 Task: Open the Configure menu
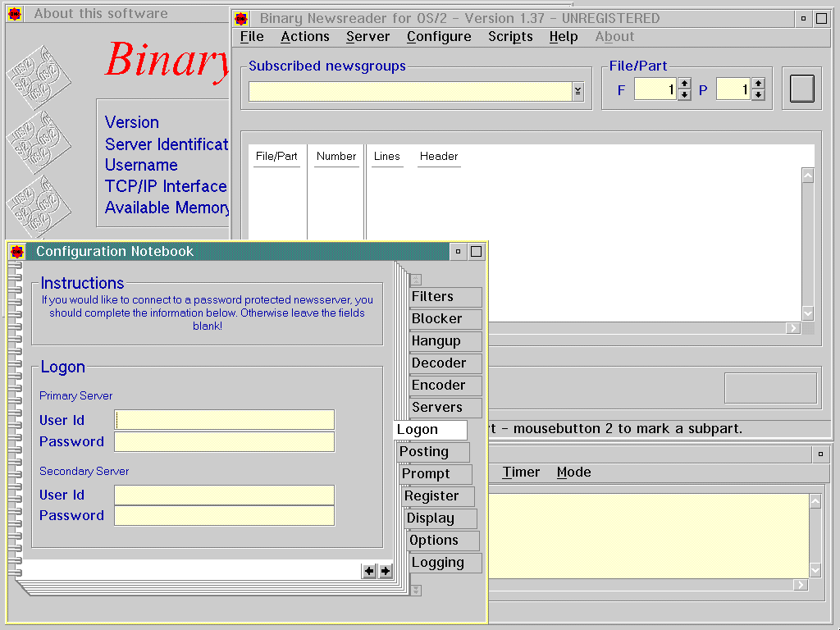tap(439, 36)
